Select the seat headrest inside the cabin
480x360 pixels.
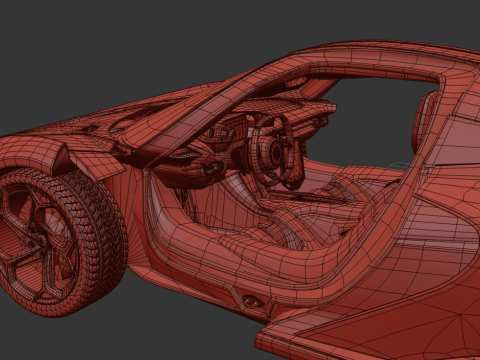pos(423,122)
